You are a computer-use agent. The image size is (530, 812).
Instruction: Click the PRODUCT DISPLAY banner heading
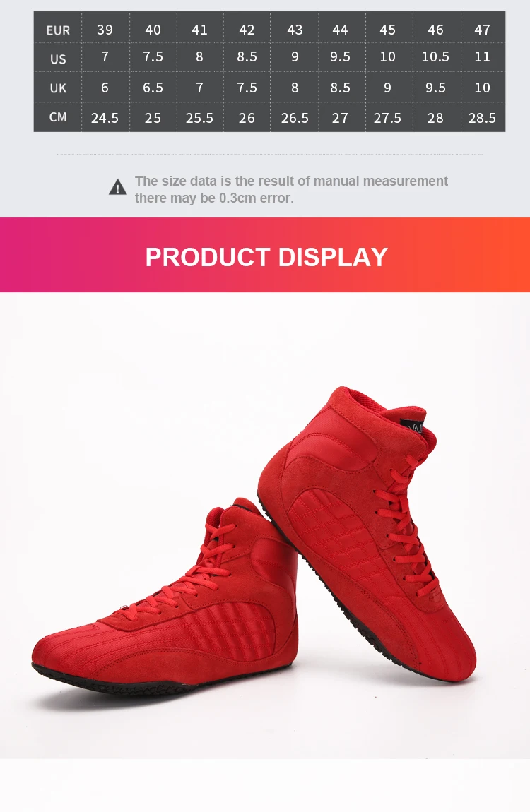tap(266, 257)
